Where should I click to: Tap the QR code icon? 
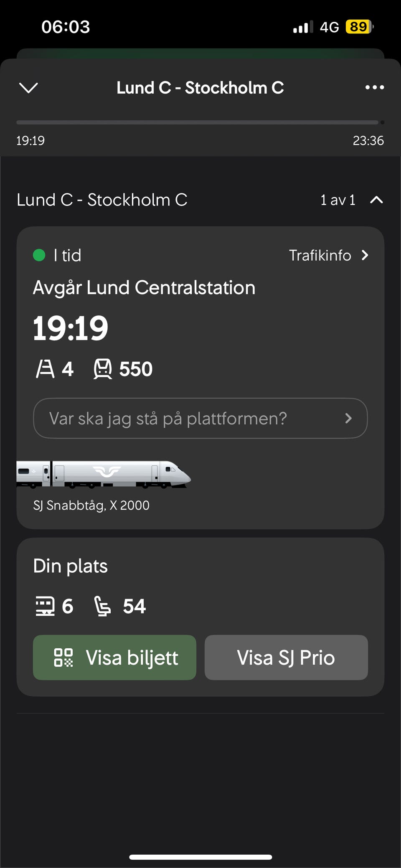(63, 657)
